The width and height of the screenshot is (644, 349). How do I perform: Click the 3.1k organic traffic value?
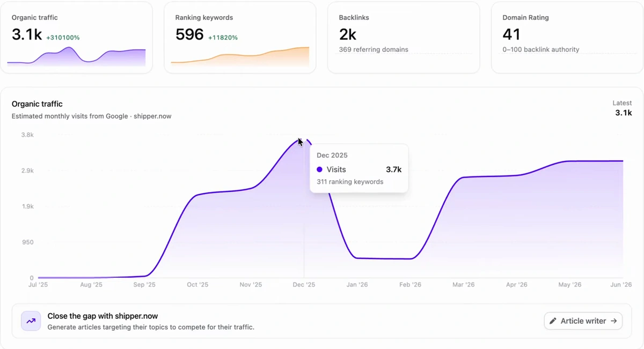(x=27, y=35)
